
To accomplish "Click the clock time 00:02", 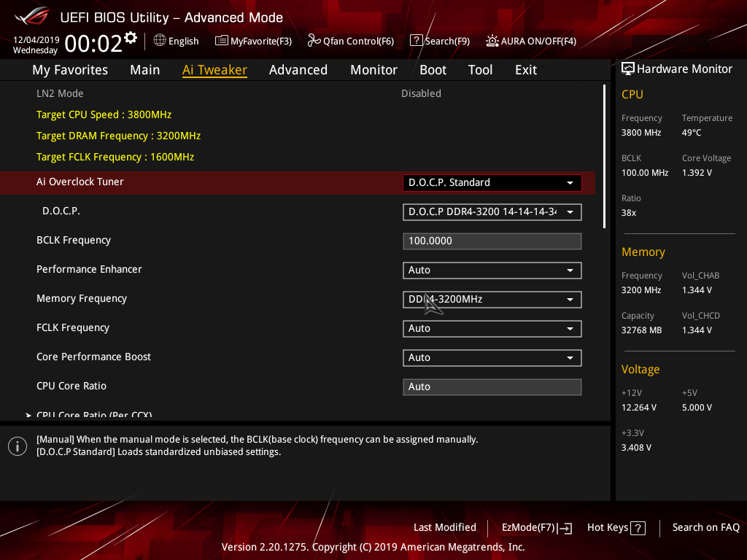I will tap(93, 44).
